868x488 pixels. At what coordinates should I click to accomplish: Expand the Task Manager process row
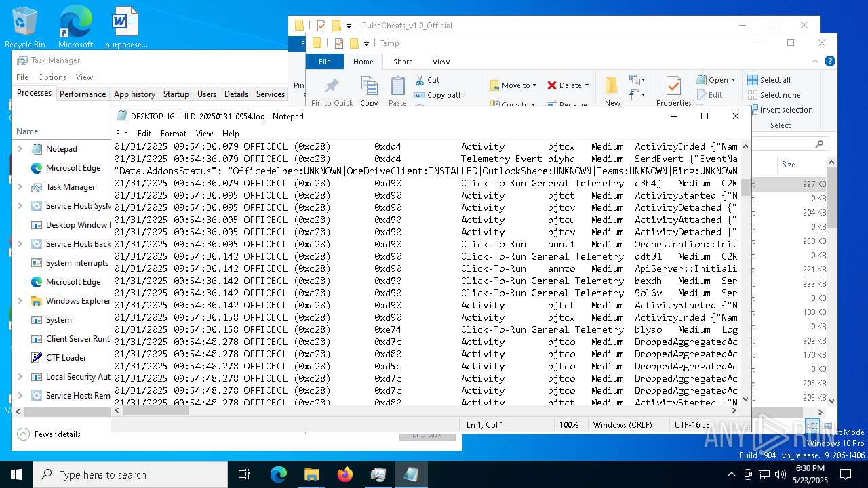(x=20, y=187)
